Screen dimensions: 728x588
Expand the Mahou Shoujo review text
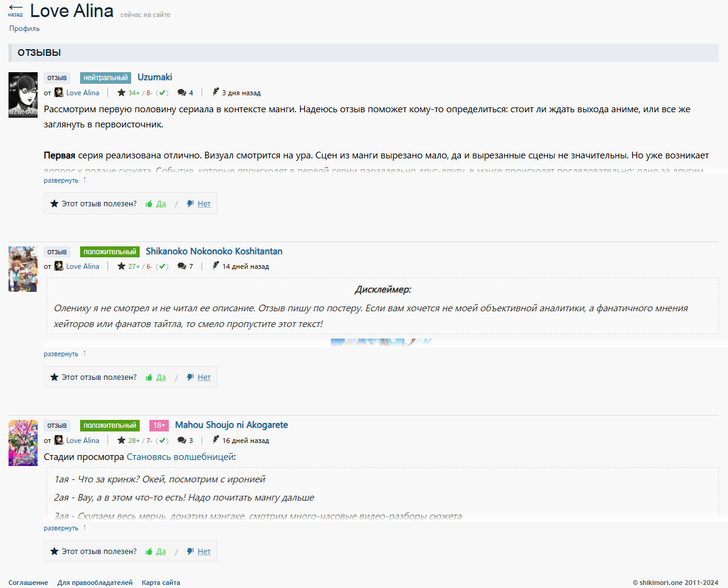pyautogui.click(x=61, y=528)
